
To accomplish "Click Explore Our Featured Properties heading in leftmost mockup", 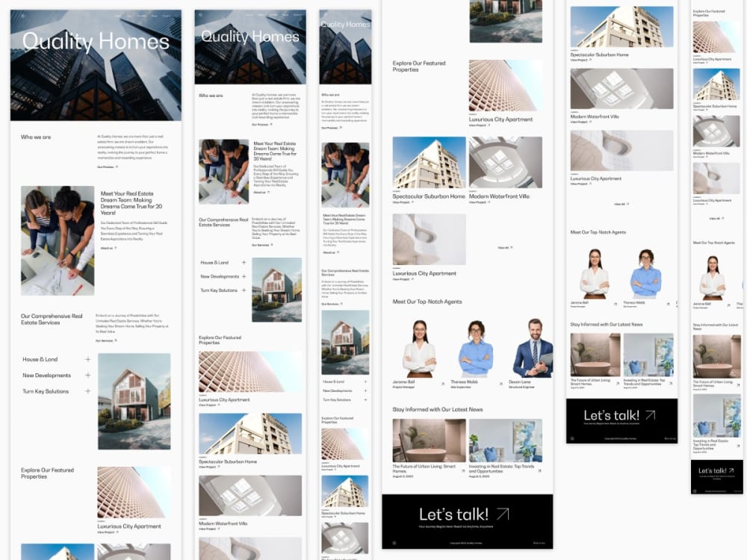I will point(47,473).
